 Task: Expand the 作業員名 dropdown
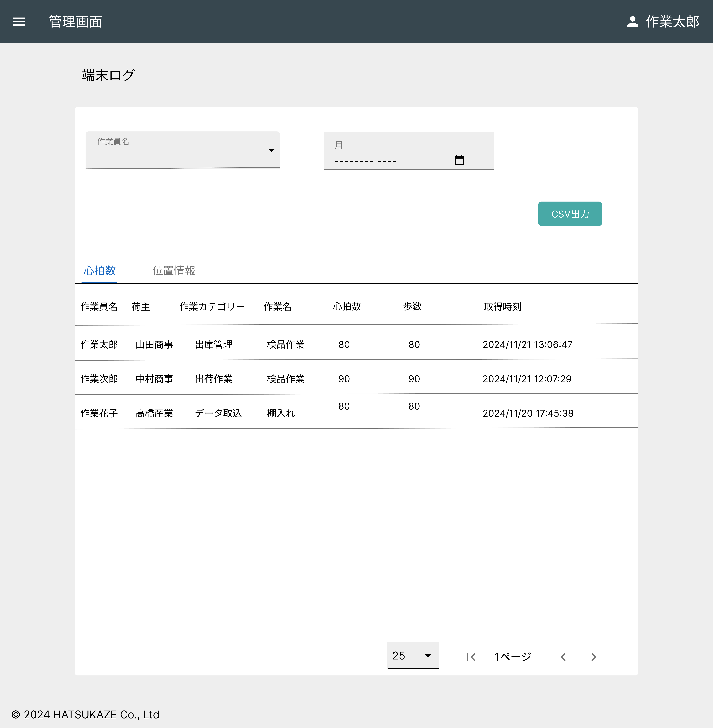[182, 150]
